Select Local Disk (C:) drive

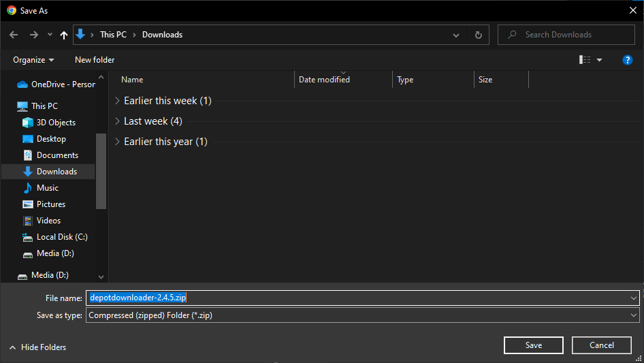pos(61,237)
